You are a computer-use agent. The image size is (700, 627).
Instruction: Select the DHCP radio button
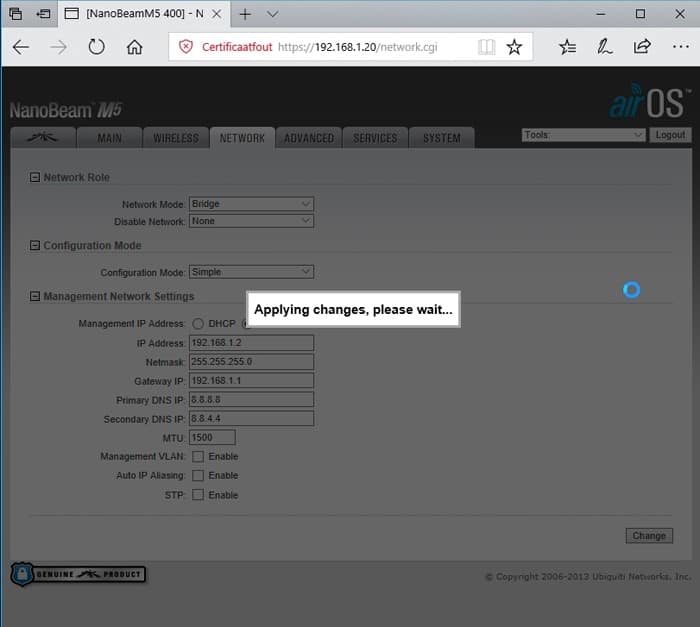pyautogui.click(x=198, y=323)
